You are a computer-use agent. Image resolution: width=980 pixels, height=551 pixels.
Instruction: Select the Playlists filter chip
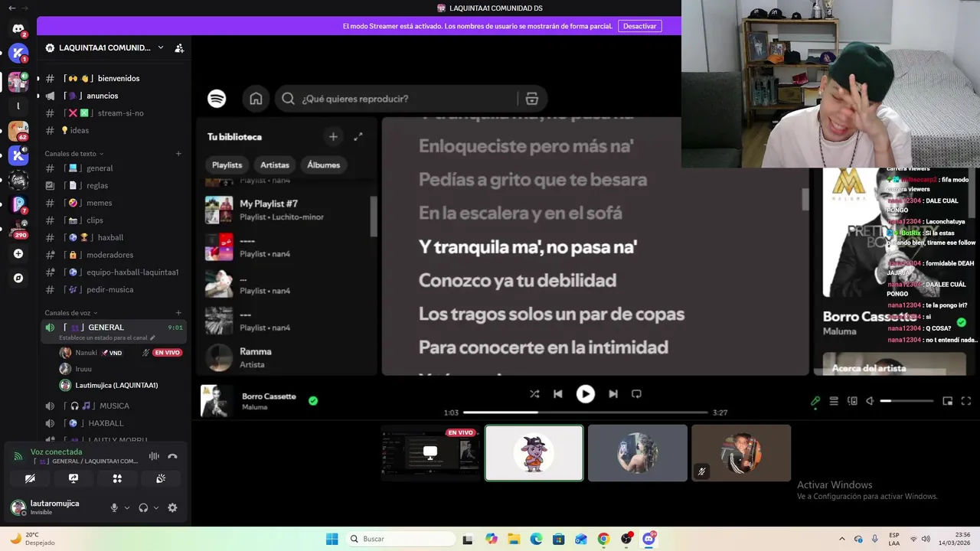click(x=227, y=165)
